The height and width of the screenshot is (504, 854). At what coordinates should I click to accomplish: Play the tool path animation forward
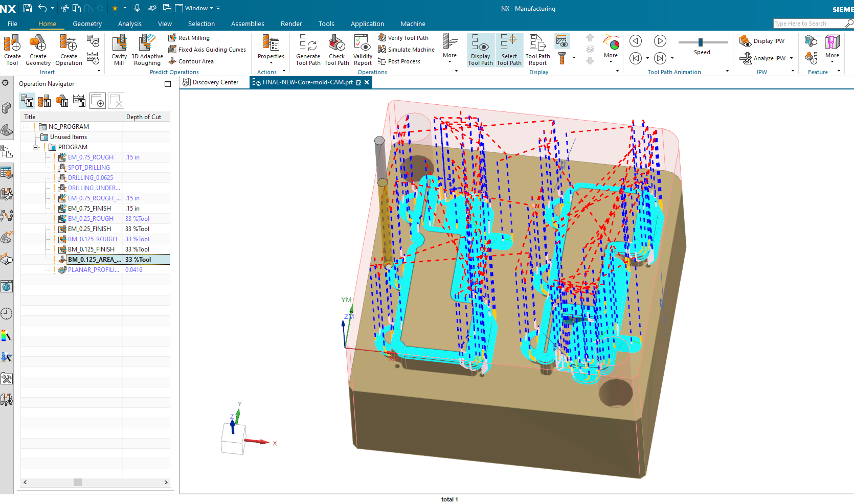pos(660,41)
